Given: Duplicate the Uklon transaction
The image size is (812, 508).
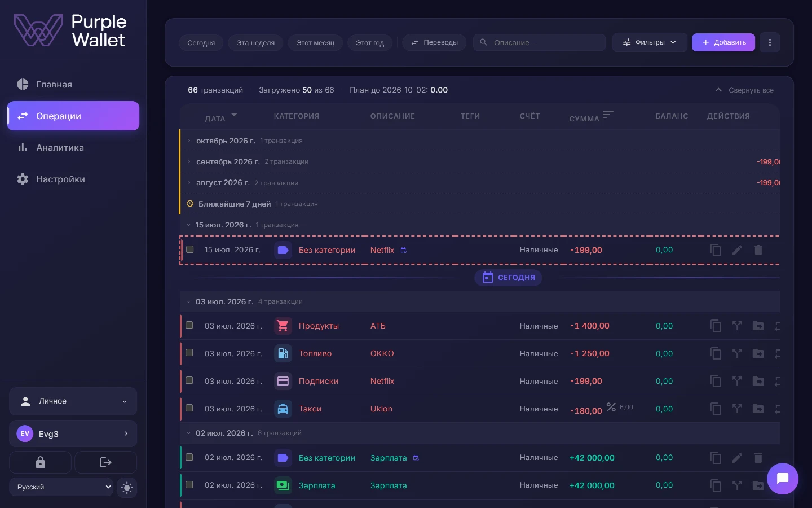Looking at the screenshot, I should [x=716, y=409].
